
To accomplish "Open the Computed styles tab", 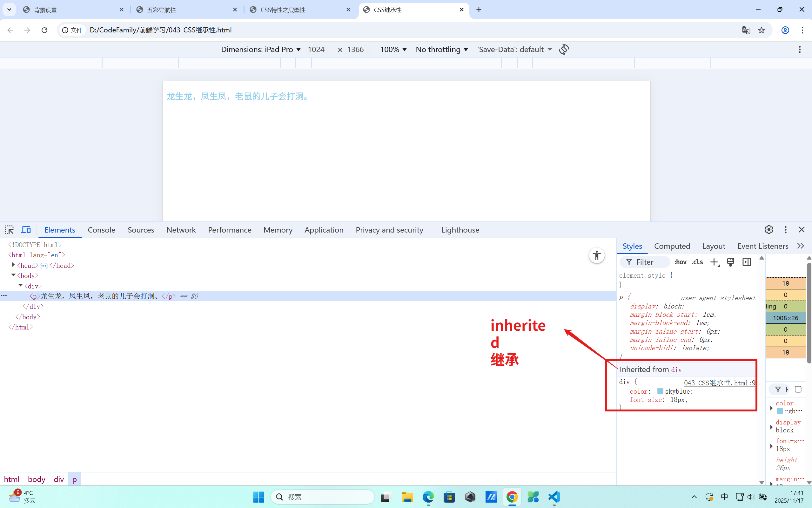I will [x=672, y=246].
